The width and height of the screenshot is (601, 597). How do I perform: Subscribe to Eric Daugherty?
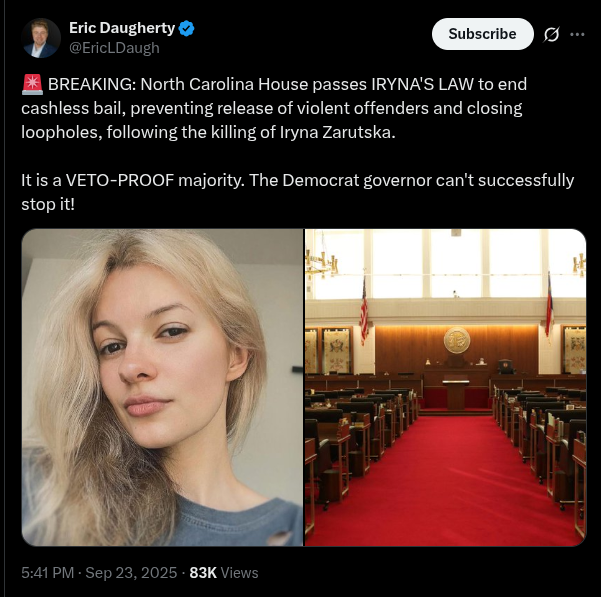pyautogui.click(x=483, y=34)
